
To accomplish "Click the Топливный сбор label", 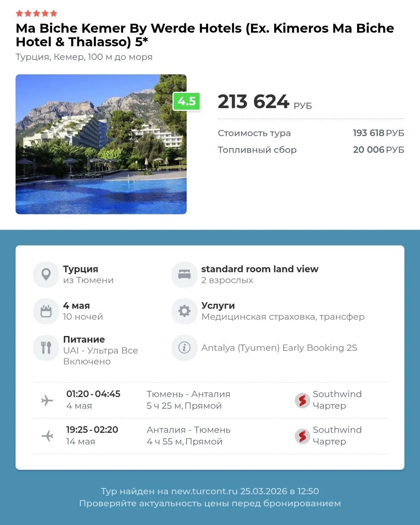I will (257, 150).
